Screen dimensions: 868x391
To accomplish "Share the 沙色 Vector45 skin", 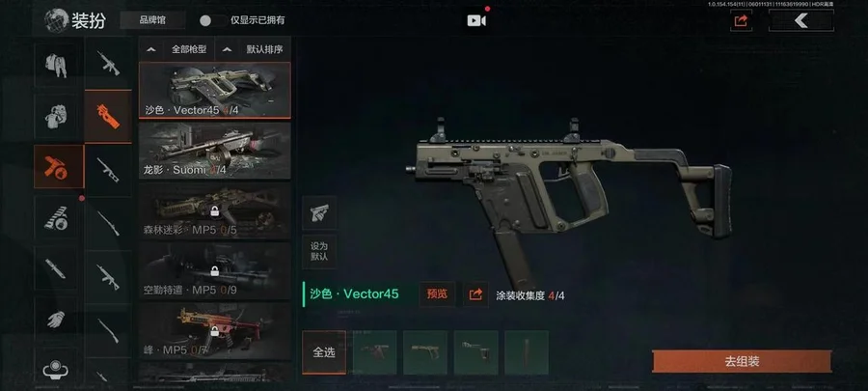I will coord(475,294).
